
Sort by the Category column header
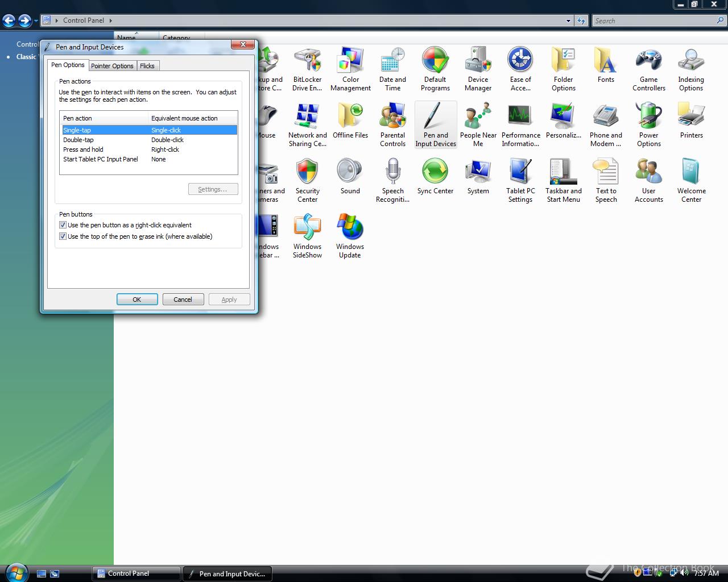(x=176, y=38)
